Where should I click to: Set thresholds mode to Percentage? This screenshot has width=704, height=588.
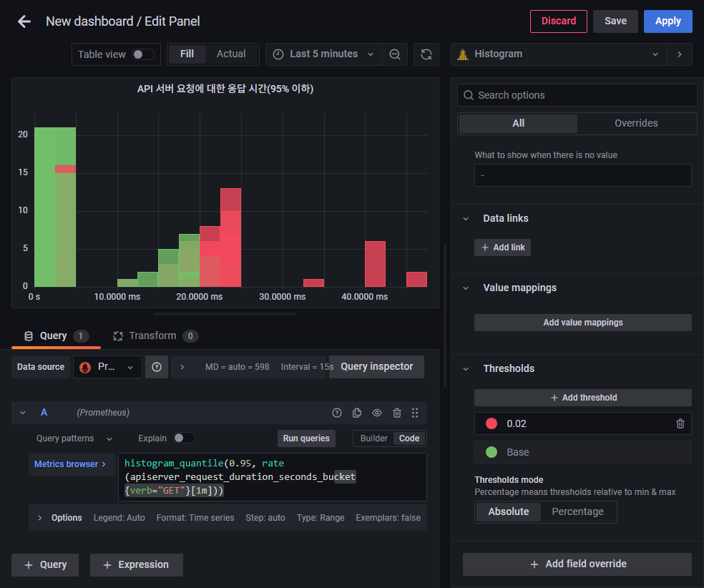coord(578,511)
